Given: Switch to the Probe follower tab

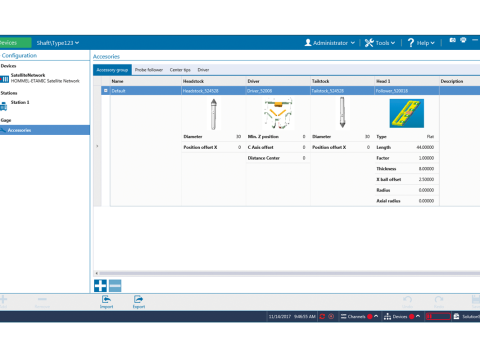Looking at the screenshot, I should pyautogui.click(x=149, y=70).
